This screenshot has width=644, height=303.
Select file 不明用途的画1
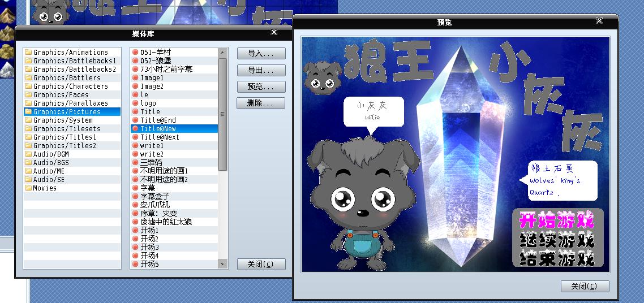[x=174, y=171]
